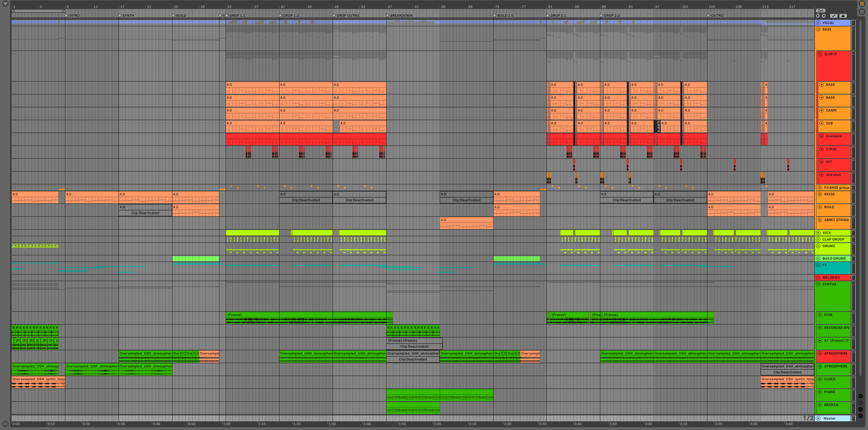This screenshot has height=430, width=868.
Task: Unfold the Master track
Action: pos(818,419)
